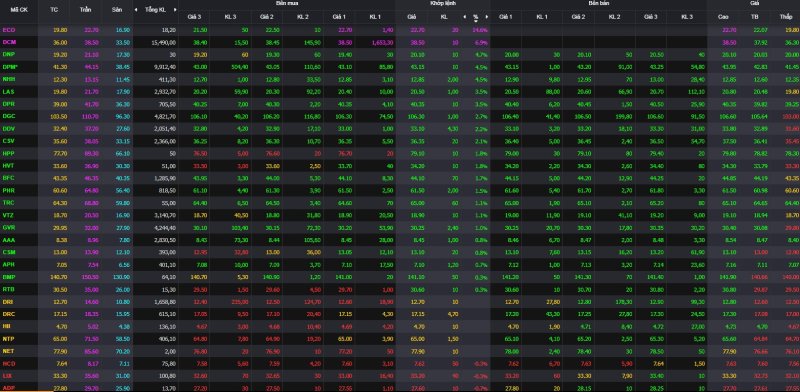The height and width of the screenshot is (392, 800).
Task: Select the Tổng KL column header
Action: coord(155,10)
